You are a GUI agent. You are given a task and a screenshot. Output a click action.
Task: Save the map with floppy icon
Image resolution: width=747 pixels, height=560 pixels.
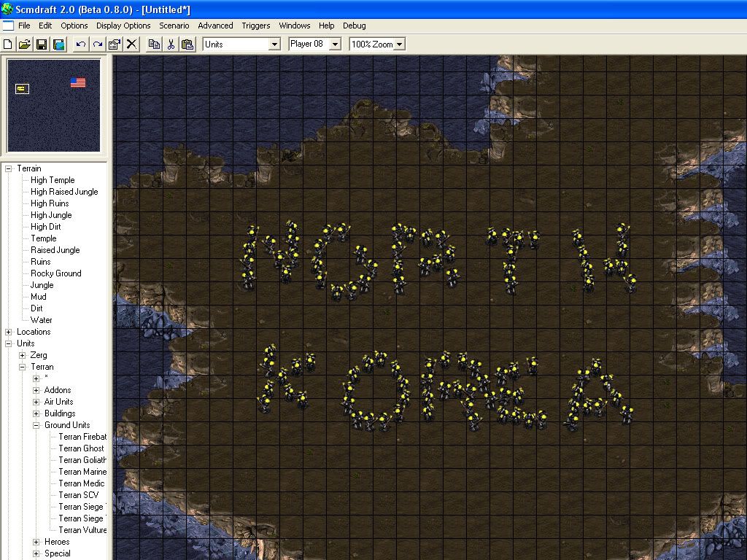click(42, 44)
